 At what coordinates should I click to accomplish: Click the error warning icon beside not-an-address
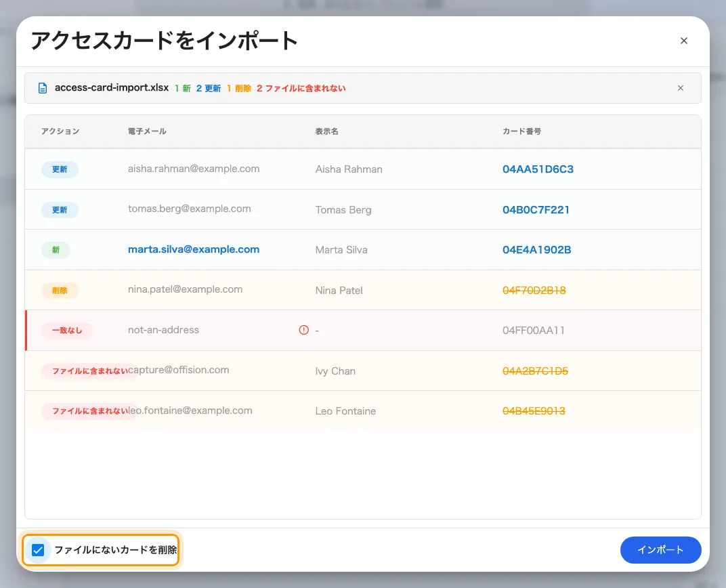[303, 330]
